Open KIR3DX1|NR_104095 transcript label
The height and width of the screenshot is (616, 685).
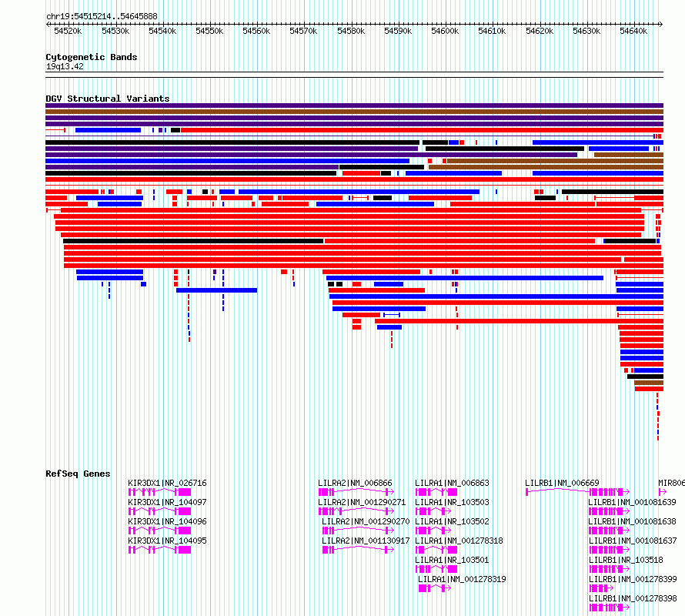click(167, 541)
